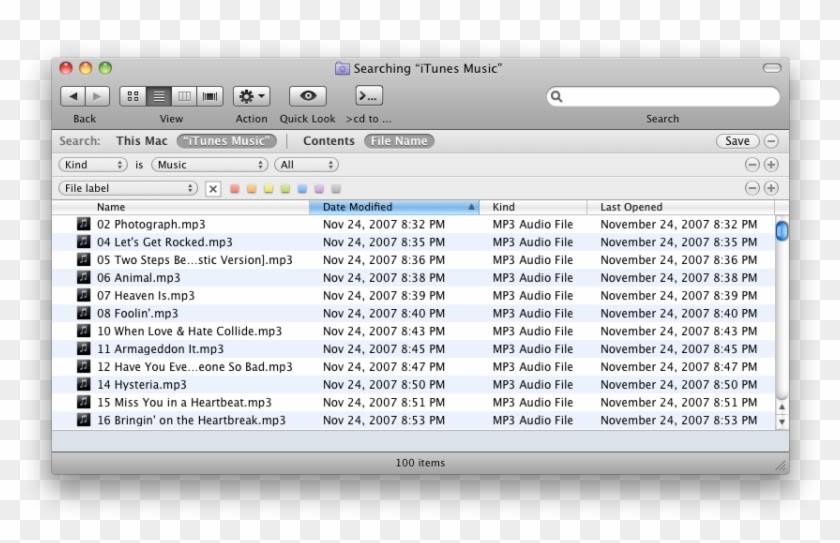This screenshot has height=543, width=840.
Task: Choose the blue file label
Action: coord(302,188)
